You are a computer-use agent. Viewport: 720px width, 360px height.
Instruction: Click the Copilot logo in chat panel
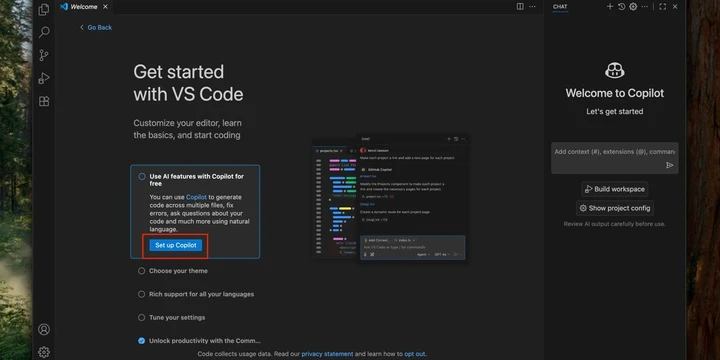(x=614, y=70)
